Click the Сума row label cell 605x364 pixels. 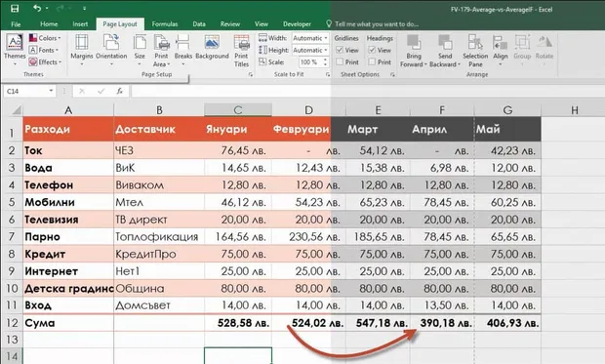pos(68,323)
